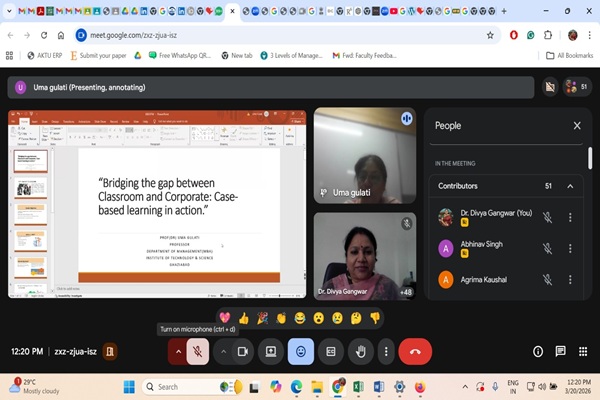Open meeting details info icon
This screenshot has width=600, height=400.
(x=538, y=351)
